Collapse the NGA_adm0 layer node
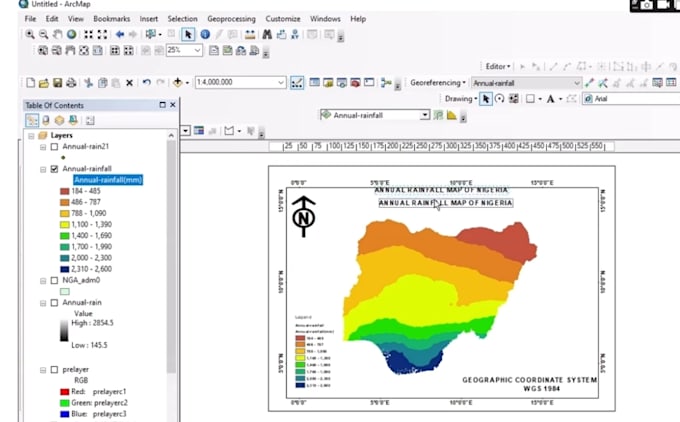This screenshot has height=422, width=680. tap(43, 281)
